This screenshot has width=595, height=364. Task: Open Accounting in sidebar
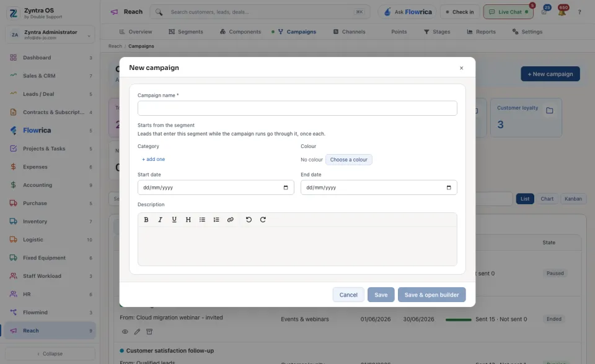click(x=50, y=185)
